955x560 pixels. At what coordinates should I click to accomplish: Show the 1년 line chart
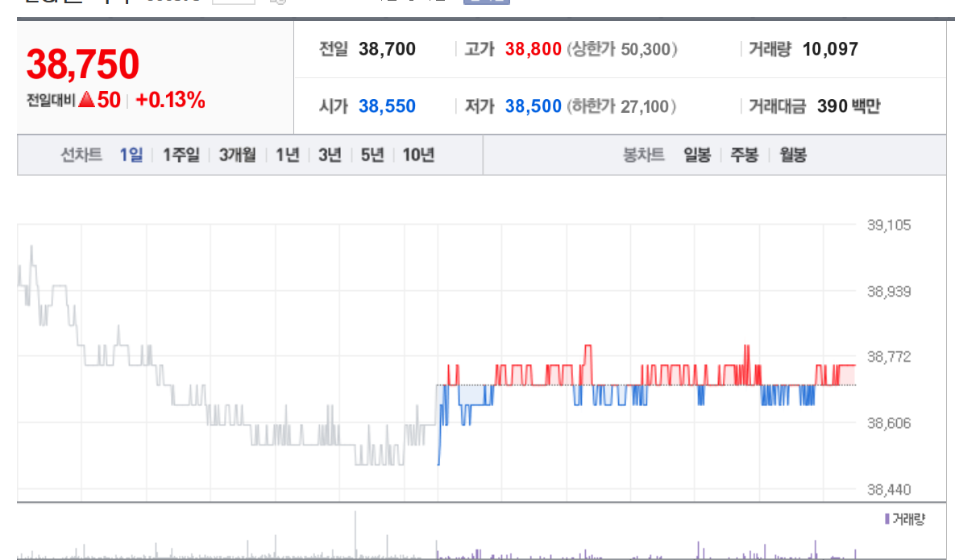click(288, 156)
